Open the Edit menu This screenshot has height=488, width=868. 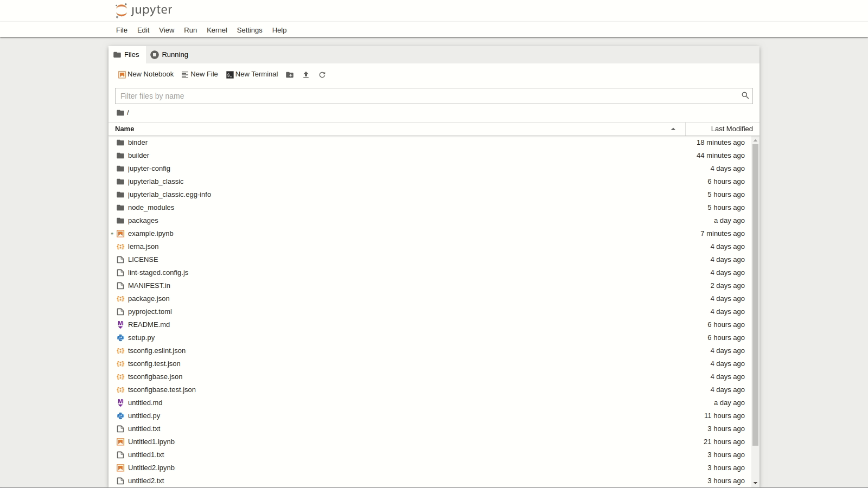click(x=143, y=30)
